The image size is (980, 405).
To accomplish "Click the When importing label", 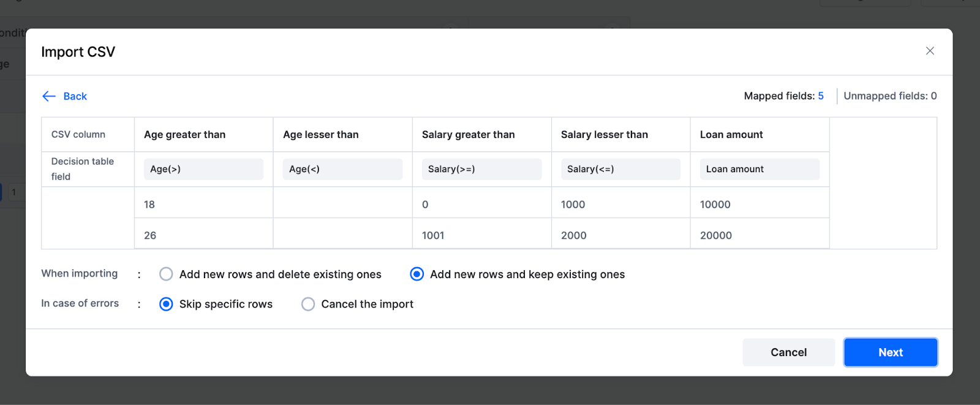I will pyautogui.click(x=80, y=274).
